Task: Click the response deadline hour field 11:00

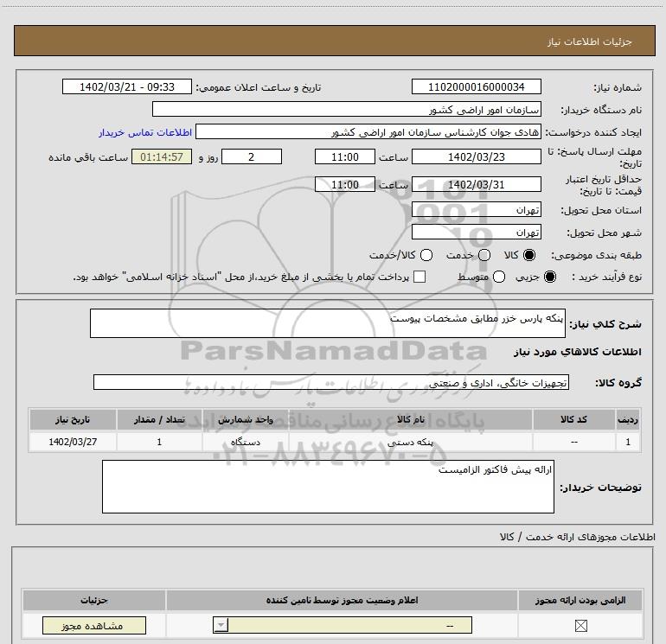Action: [x=345, y=156]
